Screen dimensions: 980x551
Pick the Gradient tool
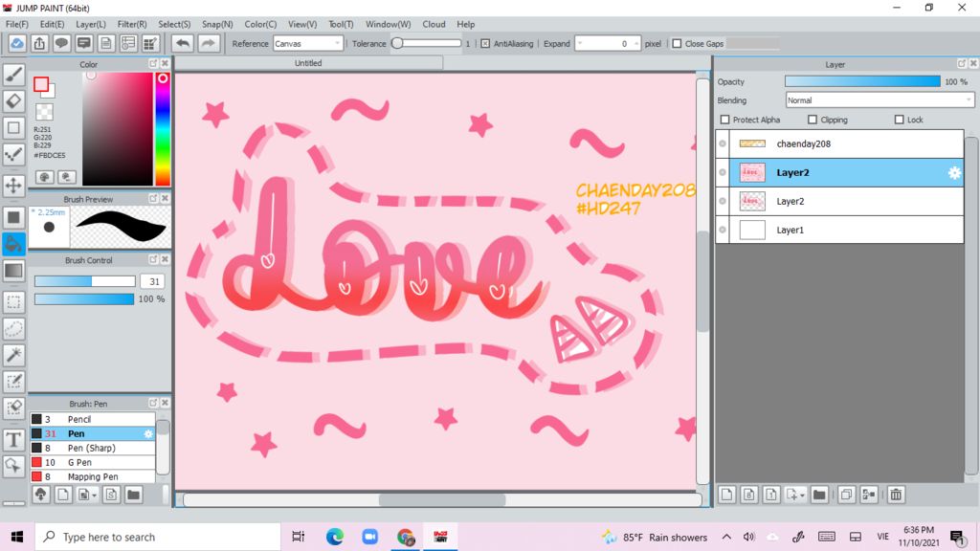point(13,271)
